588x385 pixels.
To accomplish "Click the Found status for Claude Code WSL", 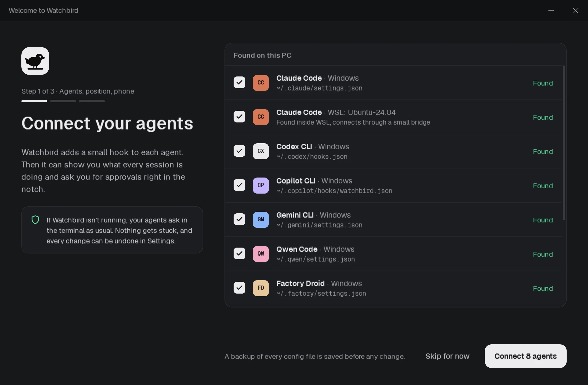I will 543,117.
